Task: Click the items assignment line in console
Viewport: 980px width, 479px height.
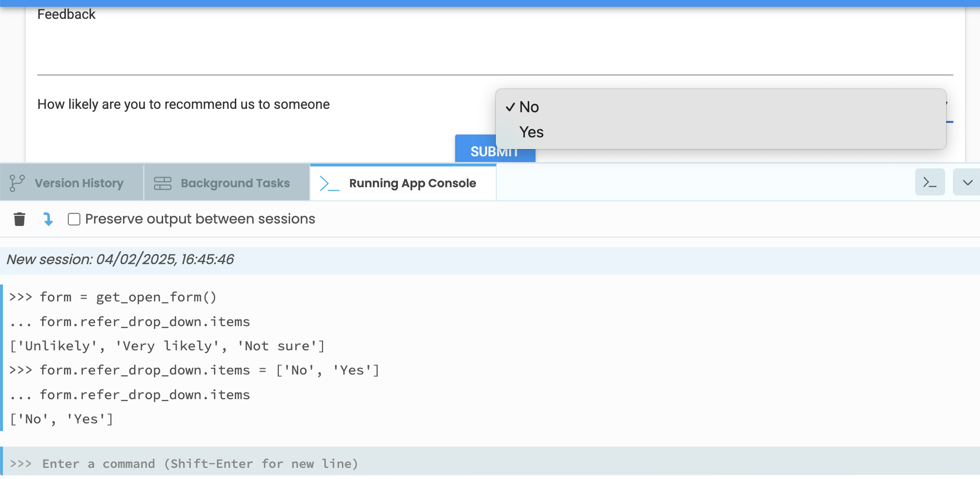Action: point(194,370)
